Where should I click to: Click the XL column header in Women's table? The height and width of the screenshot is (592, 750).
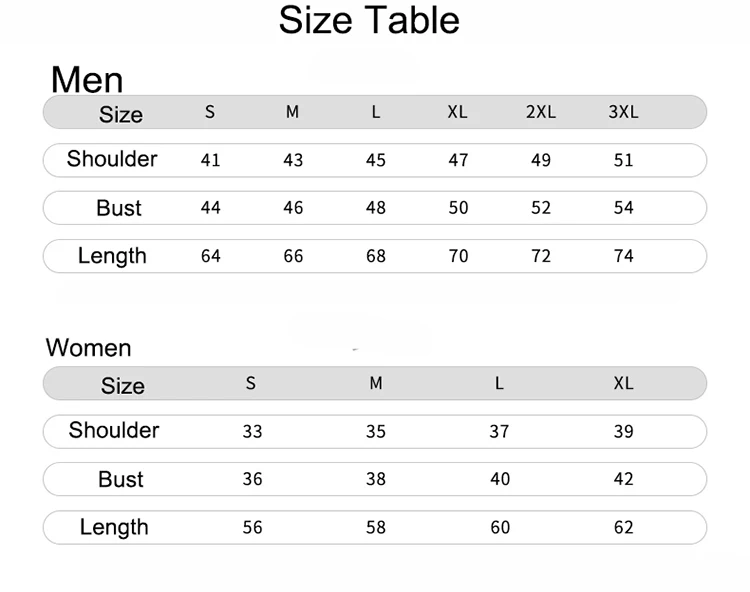pos(623,383)
